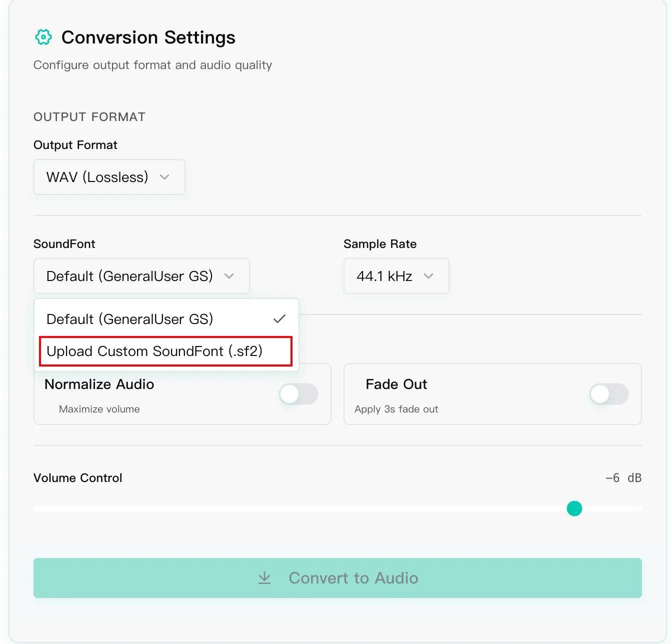Click the Normalize Audio label text
The image size is (671, 644).
click(x=99, y=384)
